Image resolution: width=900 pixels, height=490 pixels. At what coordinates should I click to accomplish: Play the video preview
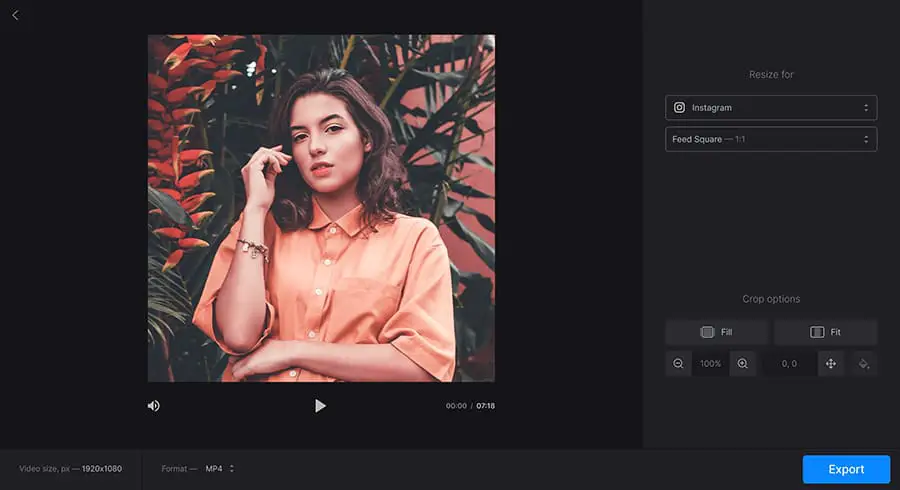click(320, 406)
